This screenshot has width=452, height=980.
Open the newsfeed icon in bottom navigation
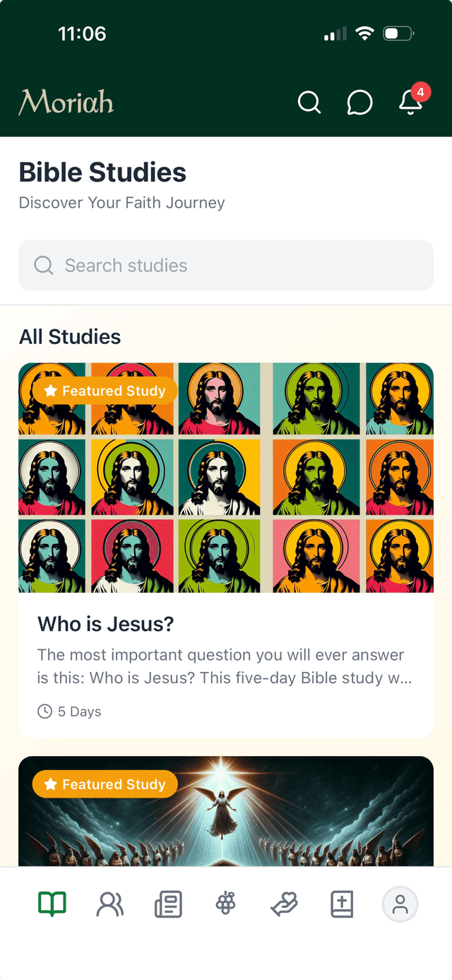click(x=168, y=904)
